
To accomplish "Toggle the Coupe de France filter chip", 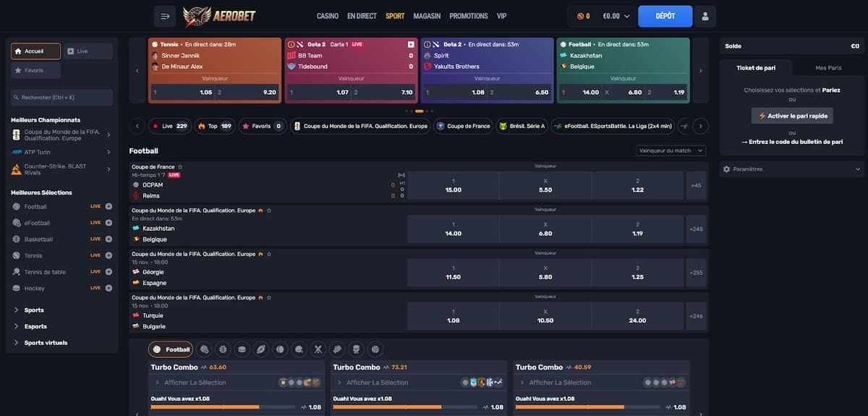I will coord(463,126).
